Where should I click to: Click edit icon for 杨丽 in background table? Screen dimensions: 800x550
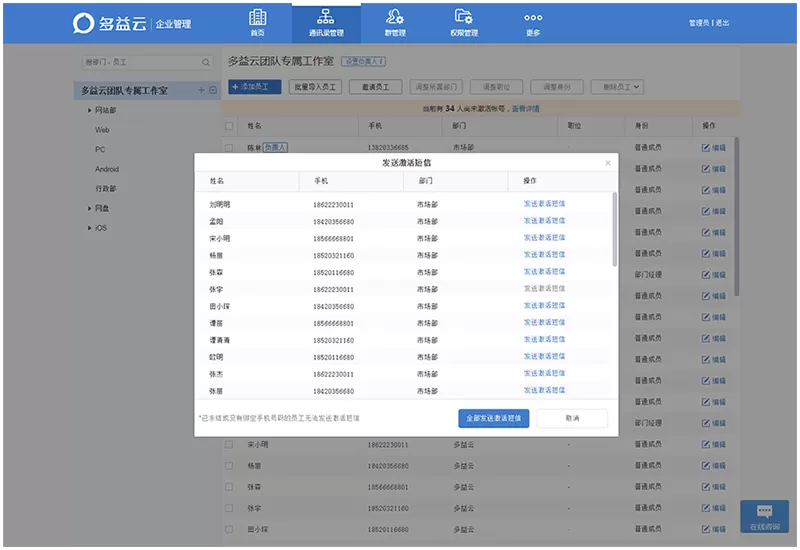[706, 465]
